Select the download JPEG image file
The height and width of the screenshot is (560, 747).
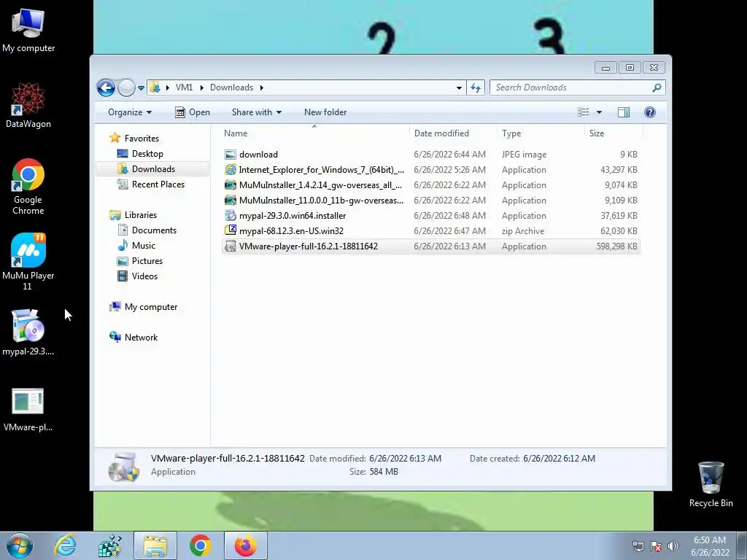(430, 155)
